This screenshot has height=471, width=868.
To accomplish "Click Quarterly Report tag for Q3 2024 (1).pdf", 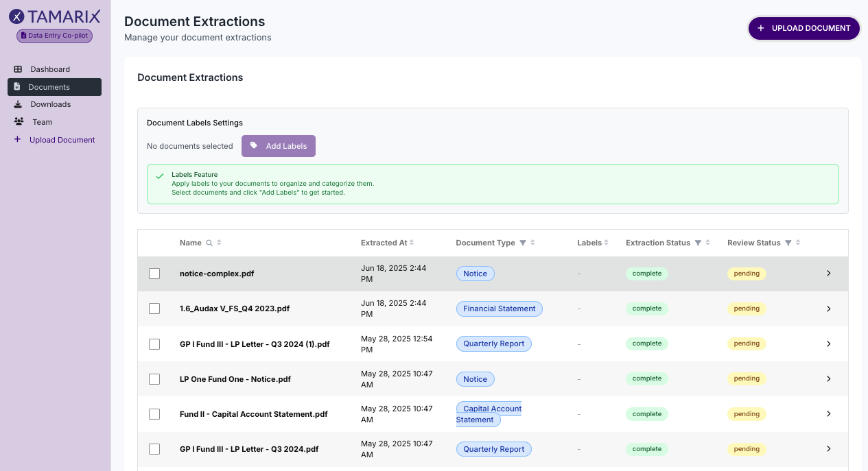I will point(493,343).
